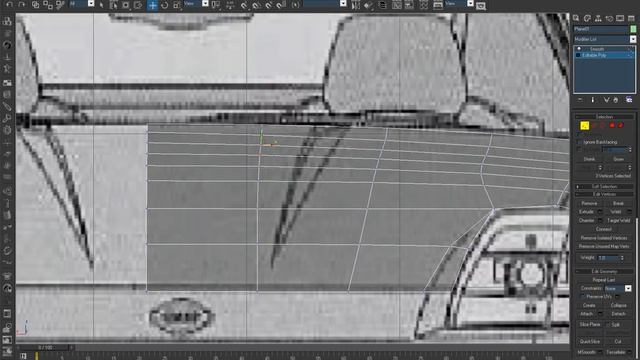Open the Hierarchy tab in command panel

(598, 18)
